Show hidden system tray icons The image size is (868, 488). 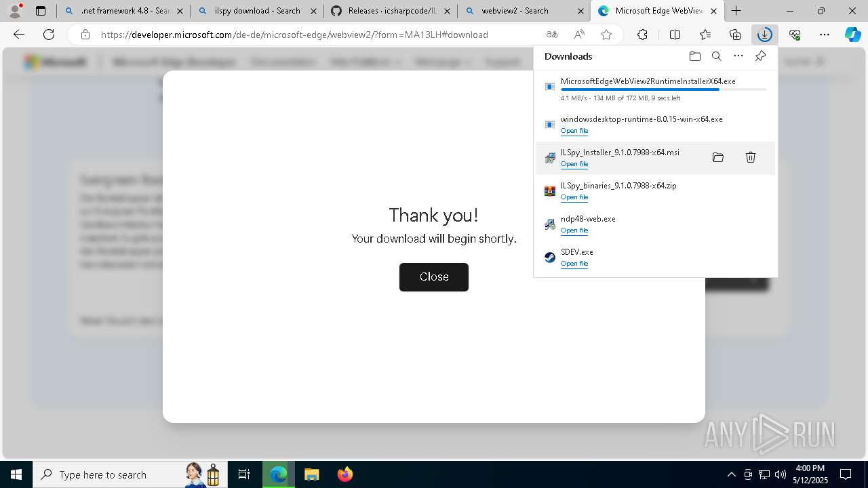coord(731,474)
